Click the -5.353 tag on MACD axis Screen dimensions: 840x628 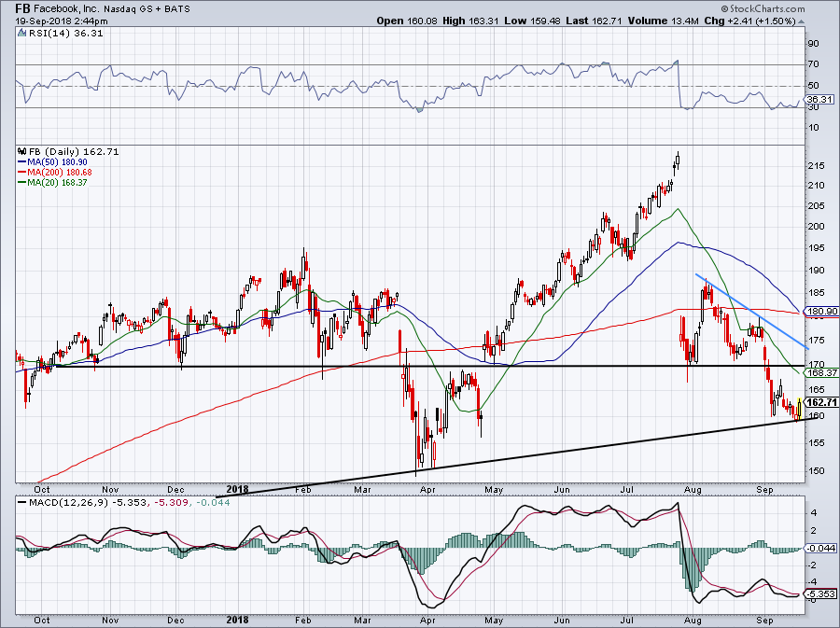point(820,594)
